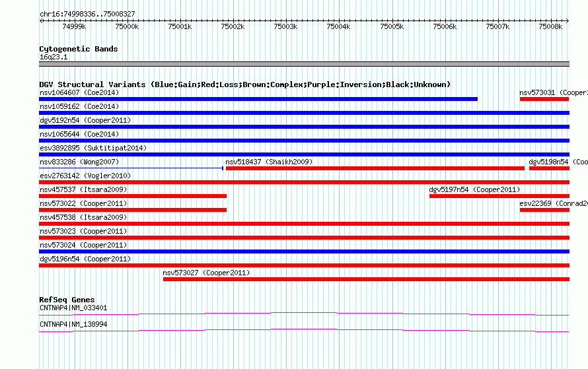Select the nsv1059162 blue gain bar
This screenshot has width=588, height=369.
click(x=304, y=113)
